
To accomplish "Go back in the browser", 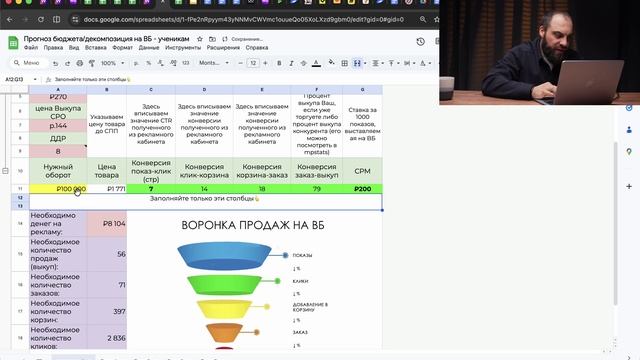I will [10, 19].
